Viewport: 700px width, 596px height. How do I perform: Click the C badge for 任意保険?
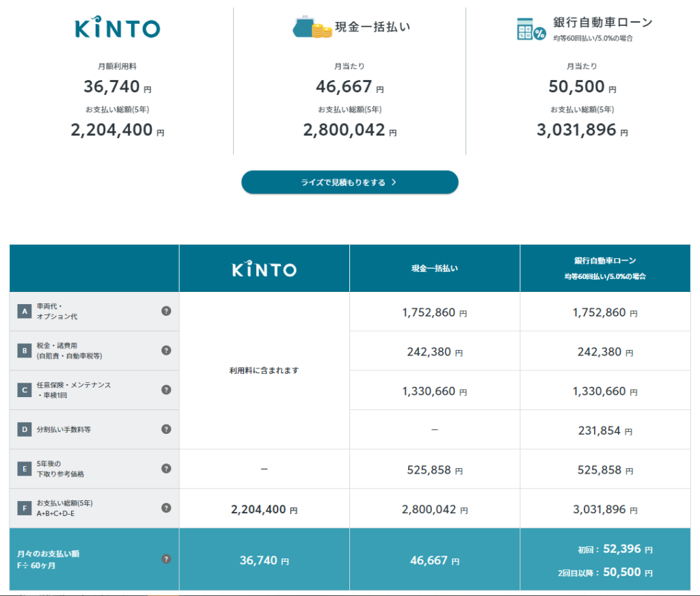coord(25,390)
